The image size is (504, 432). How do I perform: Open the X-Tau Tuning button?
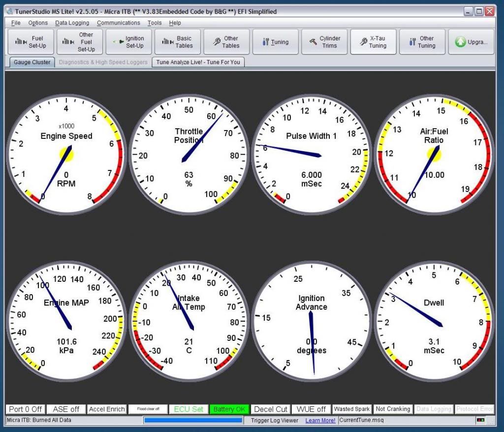click(373, 42)
